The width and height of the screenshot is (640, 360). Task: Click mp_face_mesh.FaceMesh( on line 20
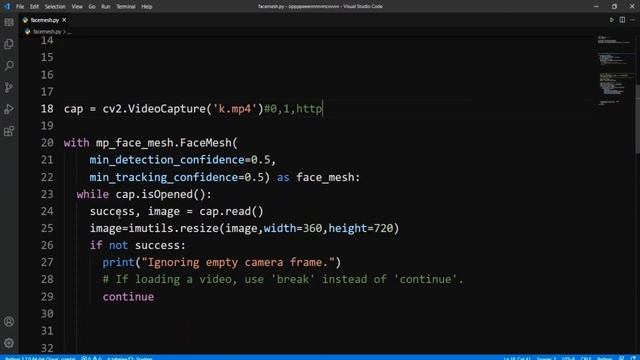pyautogui.click(x=167, y=143)
